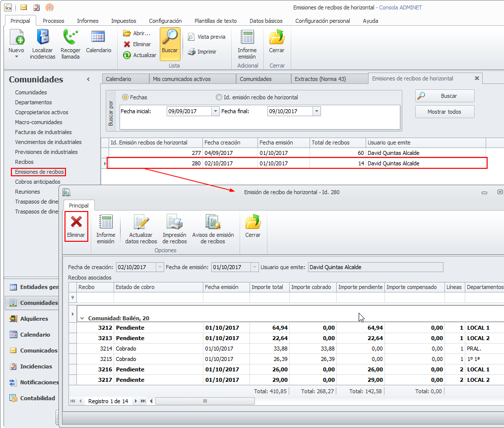Switch to the Extractos (Norma 43) tab

320,79
